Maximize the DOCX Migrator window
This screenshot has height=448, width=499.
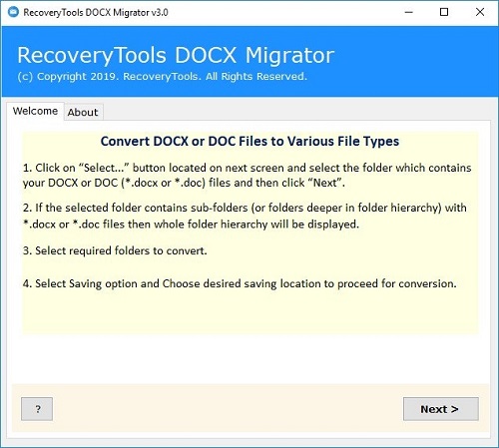pyautogui.click(x=444, y=12)
